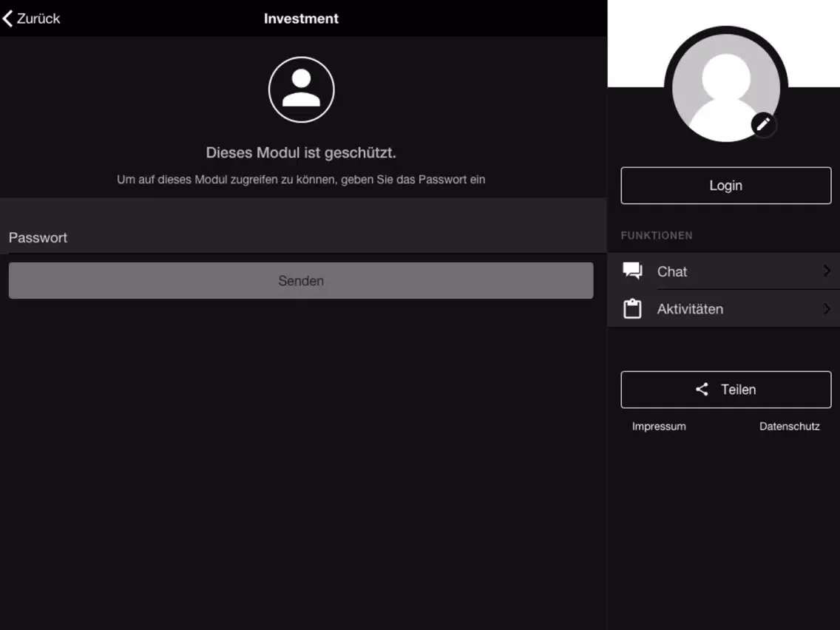Expand Aktivitäten with its chevron

(x=827, y=308)
